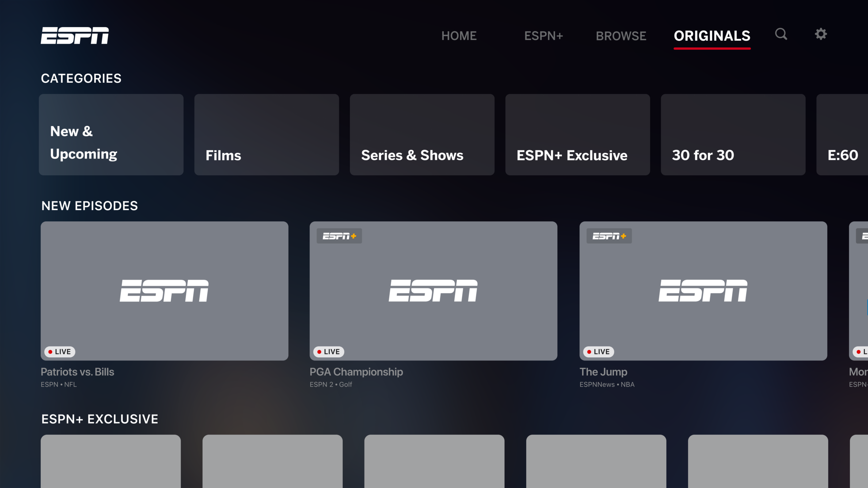
Task: Select the Series & Shows category
Action: [422, 135]
